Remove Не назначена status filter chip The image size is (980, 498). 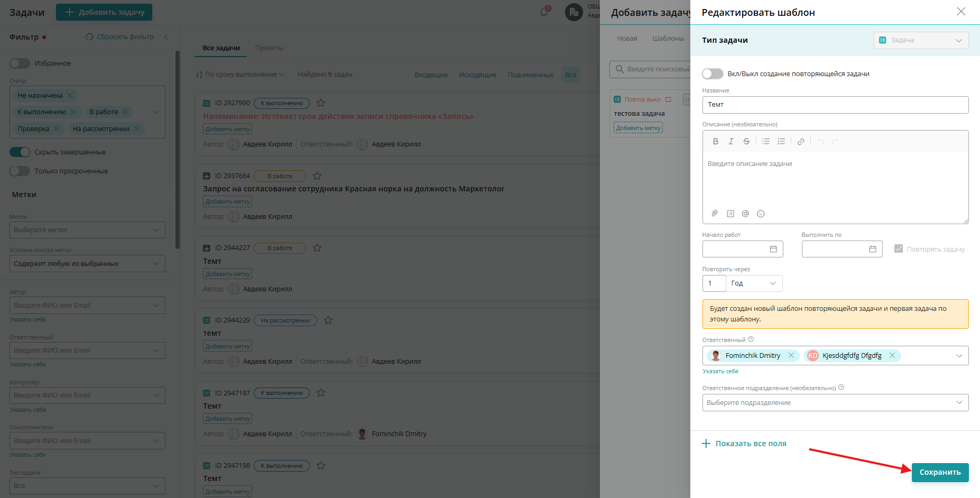pyautogui.click(x=70, y=96)
